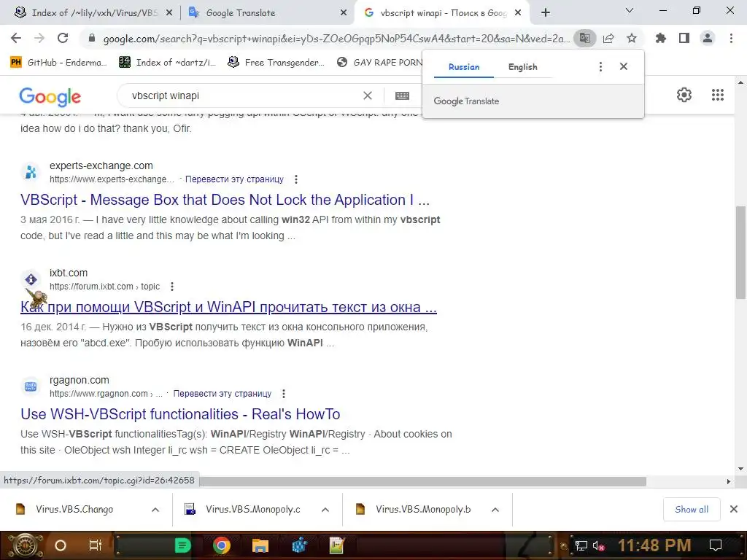The width and height of the screenshot is (747, 560).
Task: Go forward in browser history
Action: [x=39, y=38]
